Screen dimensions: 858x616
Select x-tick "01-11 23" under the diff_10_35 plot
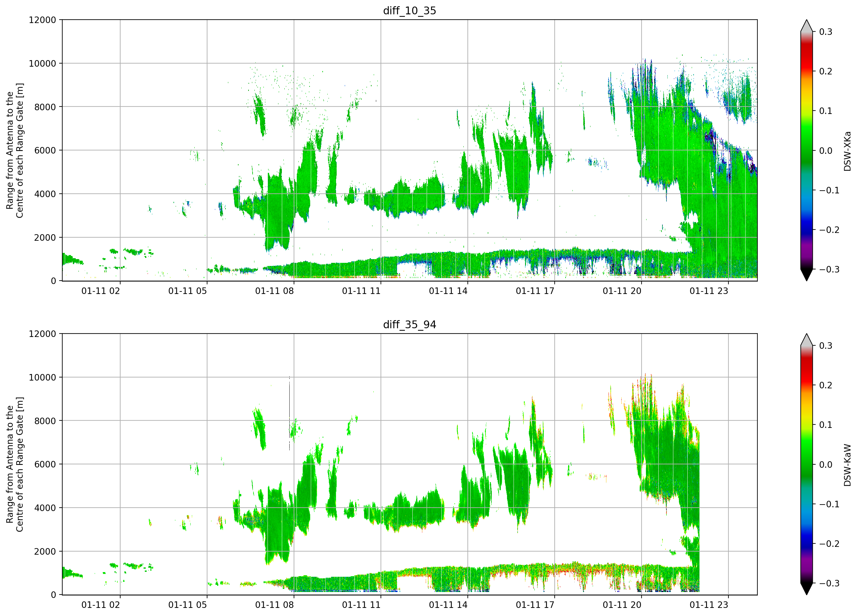coord(709,291)
